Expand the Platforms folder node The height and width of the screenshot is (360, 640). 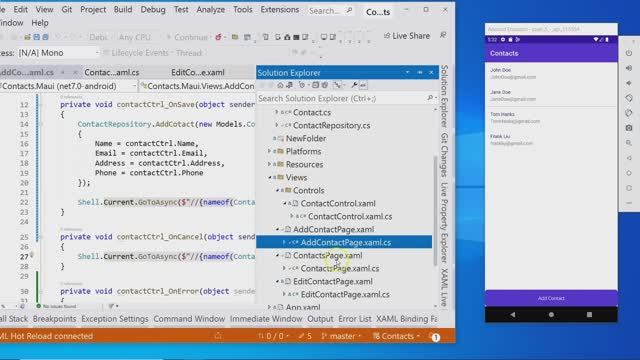coord(269,151)
